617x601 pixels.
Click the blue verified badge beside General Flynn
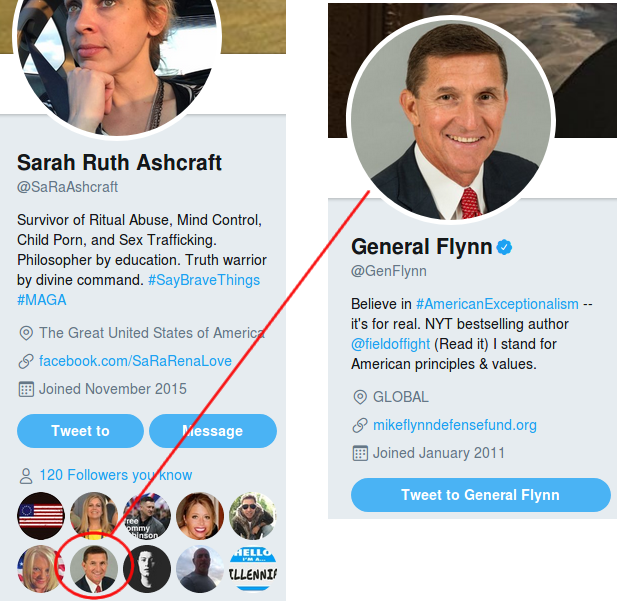505,247
